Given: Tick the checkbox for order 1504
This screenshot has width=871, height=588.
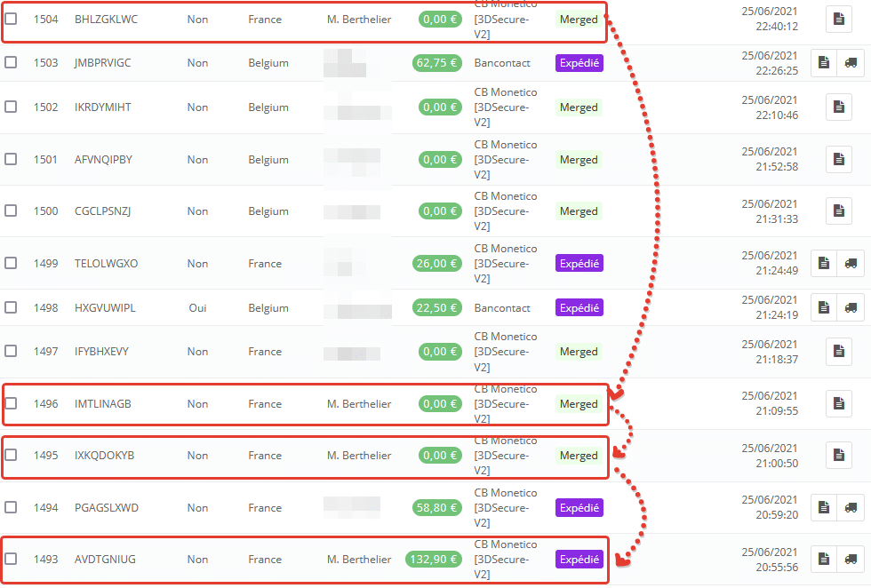Looking at the screenshot, I should click(x=11, y=19).
